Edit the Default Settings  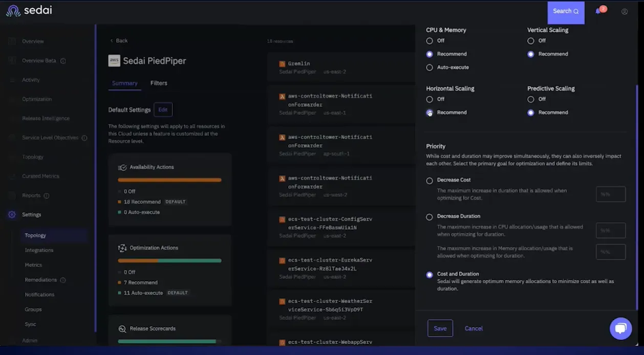[x=163, y=110]
